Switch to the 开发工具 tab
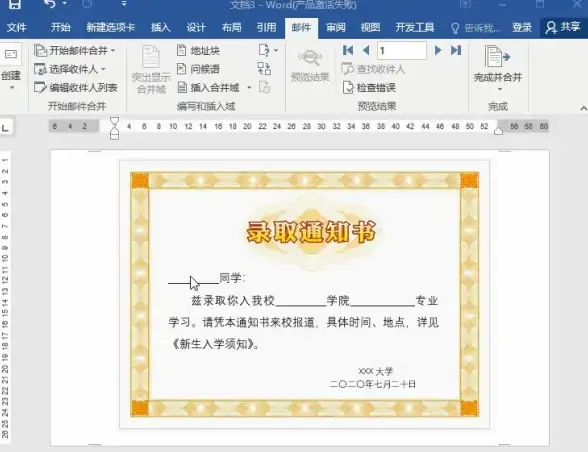Viewport: 588px width, 452px height. tap(415, 27)
